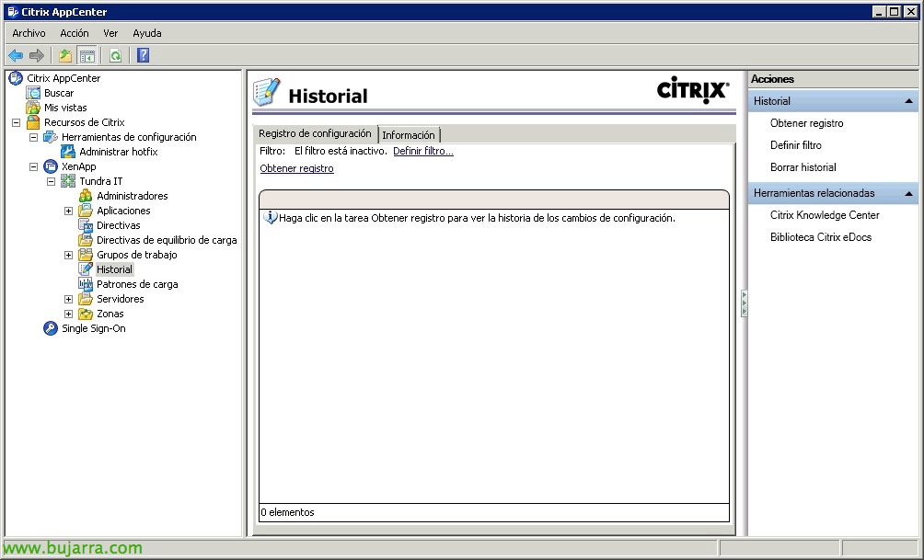Click the Single Sign-On key icon
Image resolution: width=924 pixels, height=560 pixels.
tap(51, 328)
